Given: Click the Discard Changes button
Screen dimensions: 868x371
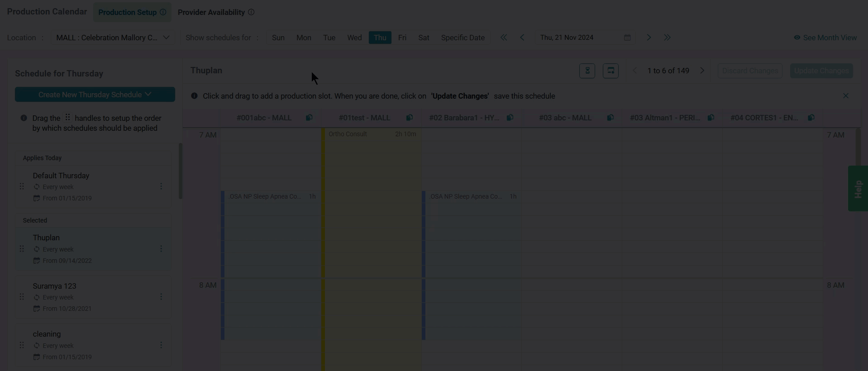Looking at the screenshot, I should (x=750, y=71).
